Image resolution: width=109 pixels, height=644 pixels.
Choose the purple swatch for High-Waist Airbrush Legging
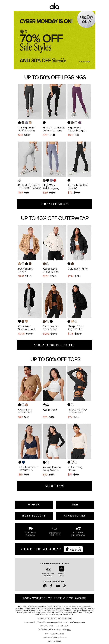79,123
